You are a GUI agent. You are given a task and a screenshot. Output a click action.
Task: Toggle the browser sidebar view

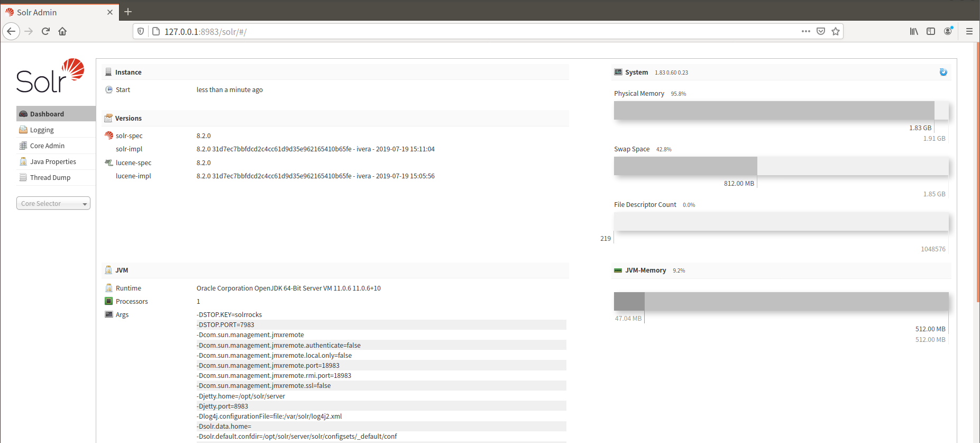(x=931, y=31)
